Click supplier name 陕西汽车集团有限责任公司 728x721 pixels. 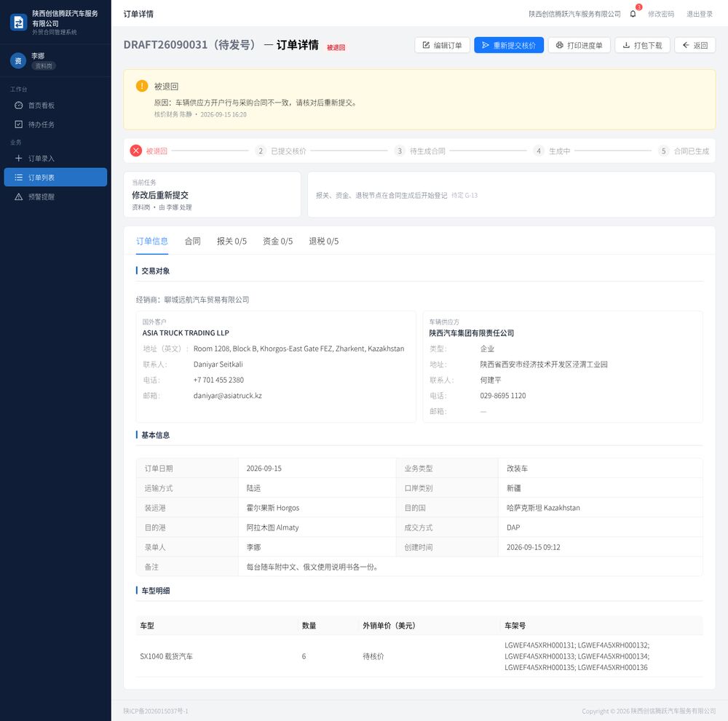[471, 333]
